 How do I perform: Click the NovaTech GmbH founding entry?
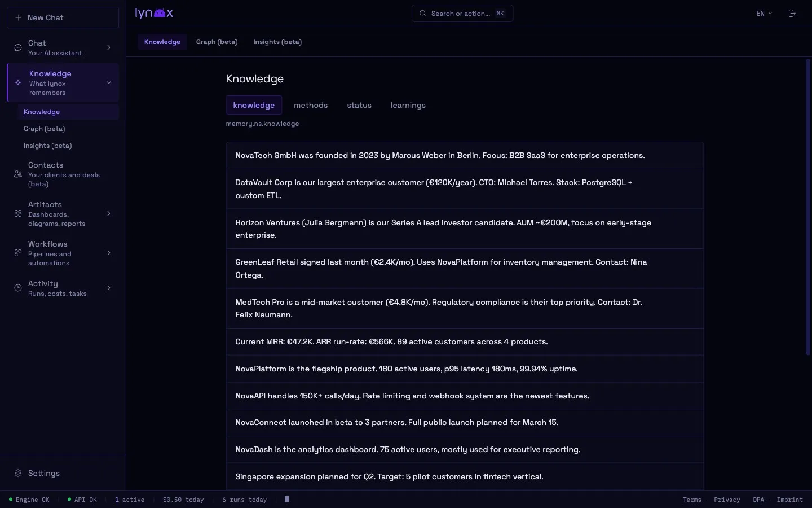pyautogui.click(x=465, y=155)
